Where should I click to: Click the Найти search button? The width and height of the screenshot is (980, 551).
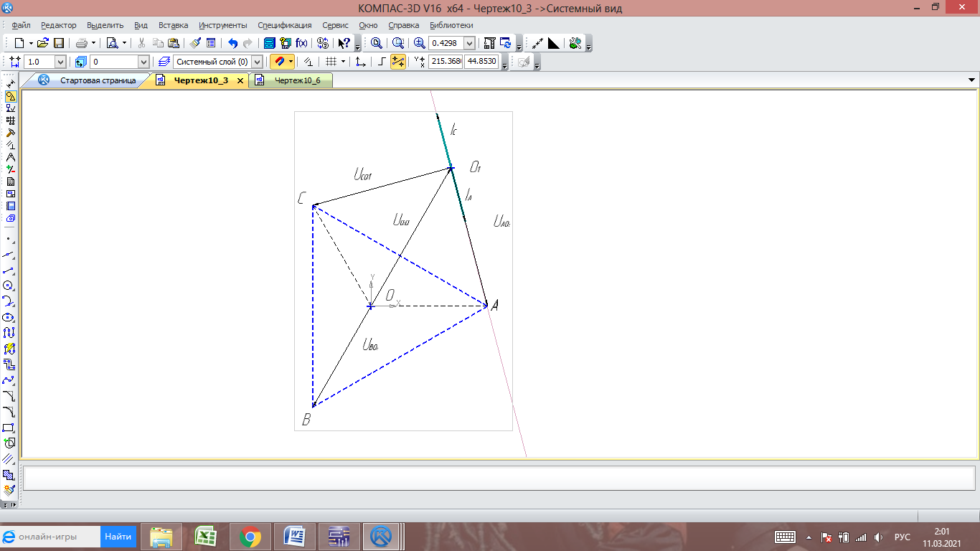pos(118,537)
